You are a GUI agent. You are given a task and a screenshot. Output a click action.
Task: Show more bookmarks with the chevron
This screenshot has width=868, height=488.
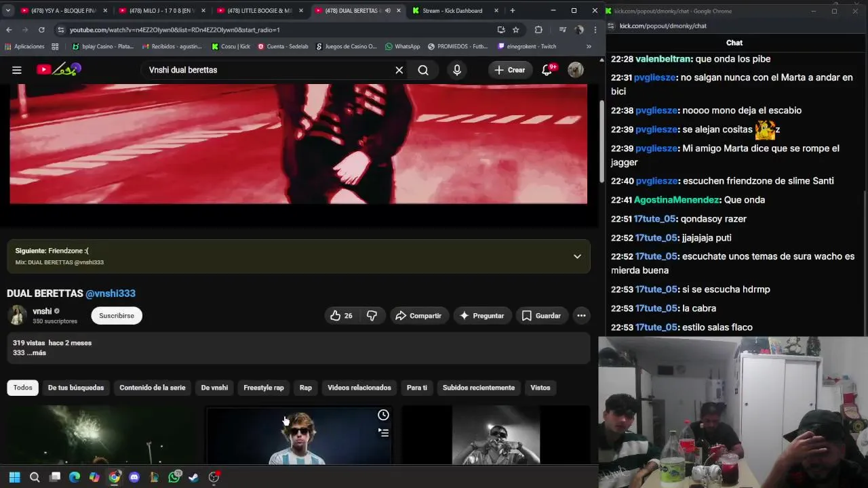pos(589,47)
